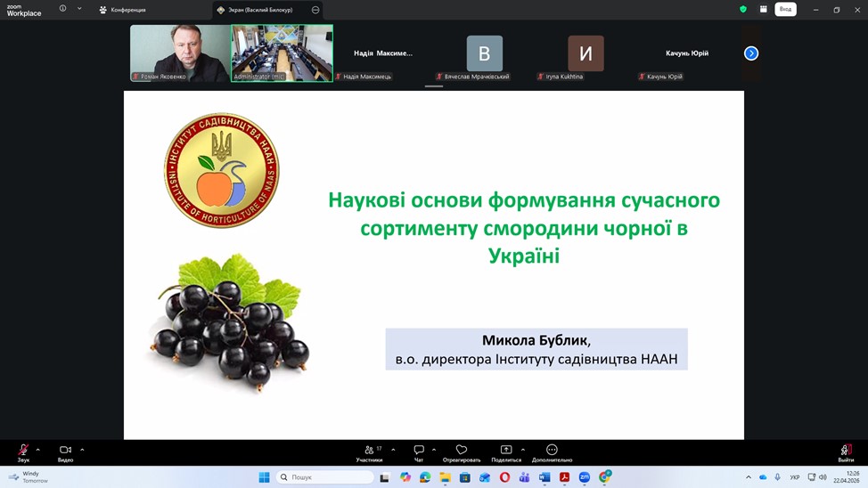The width and height of the screenshot is (868, 488).
Task: Click the Windows taskbar search field
Action: coord(325,477)
